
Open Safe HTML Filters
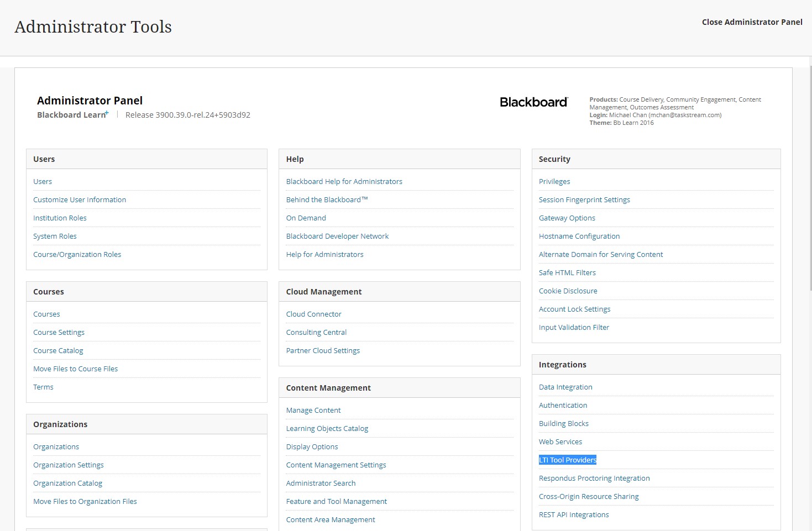[x=567, y=272]
